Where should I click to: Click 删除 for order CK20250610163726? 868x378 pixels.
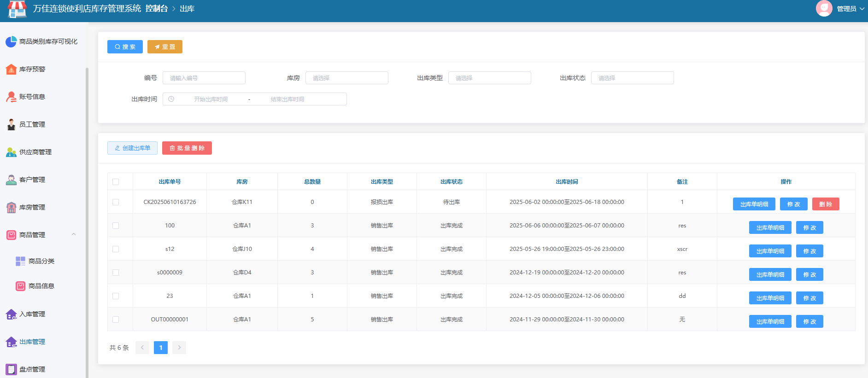coord(826,204)
